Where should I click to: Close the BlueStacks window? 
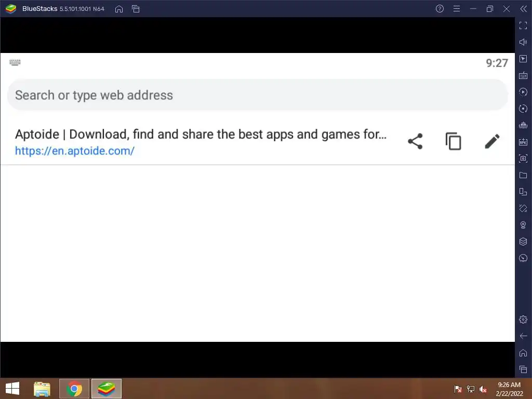pyautogui.click(x=507, y=9)
